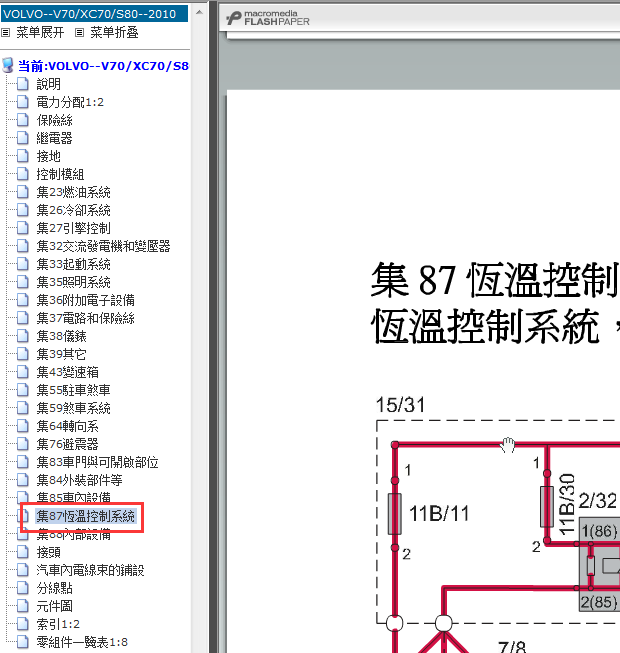Open the 接頭 page
620x653 pixels.
pyautogui.click(x=49, y=552)
